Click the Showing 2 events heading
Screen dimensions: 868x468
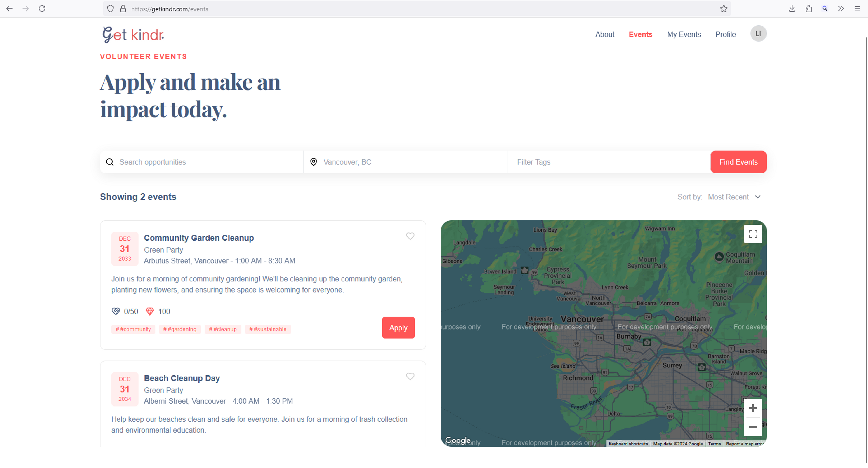(x=138, y=197)
